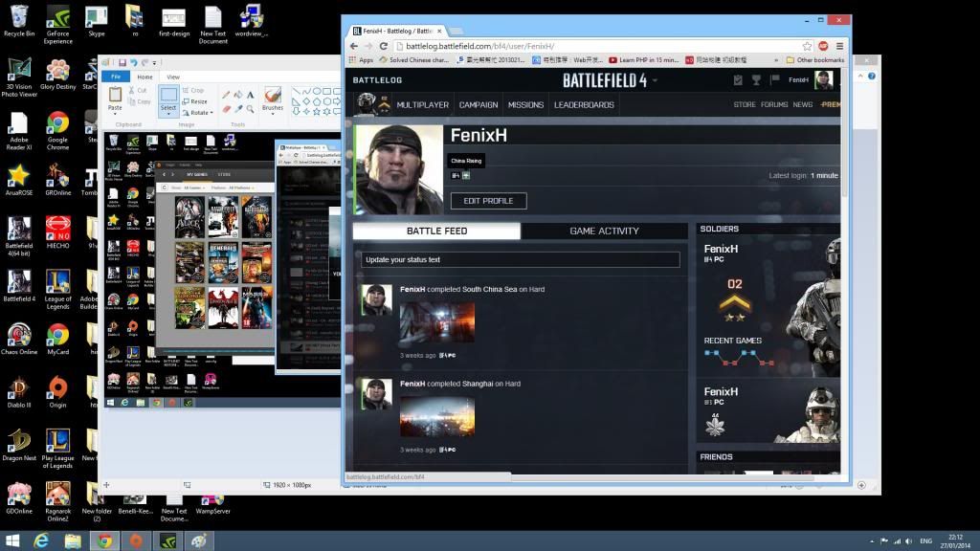Open the News link in Battlelog

tap(803, 105)
